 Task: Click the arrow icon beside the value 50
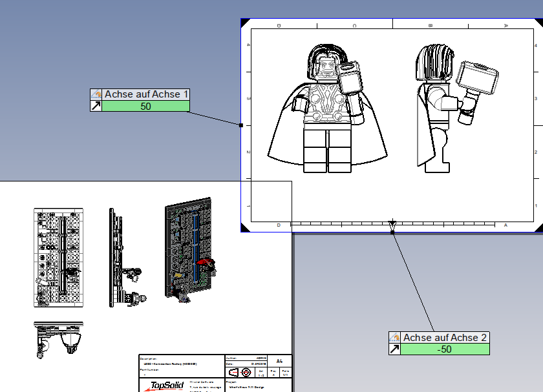[x=96, y=106]
